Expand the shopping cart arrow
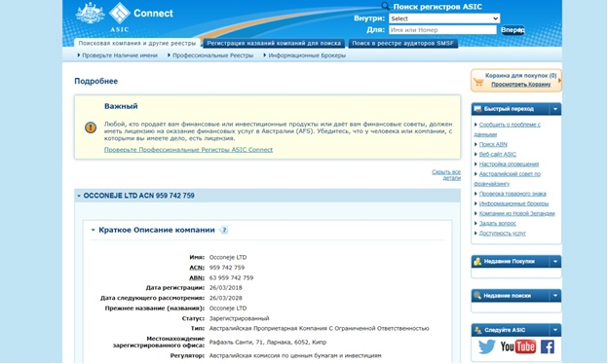This screenshot has width=608, height=364. pyautogui.click(x=559, y=81)
